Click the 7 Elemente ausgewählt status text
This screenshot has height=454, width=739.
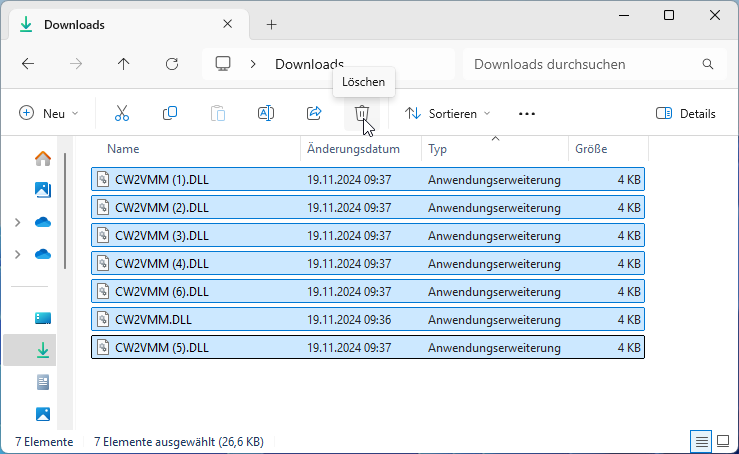pos(179,442)
